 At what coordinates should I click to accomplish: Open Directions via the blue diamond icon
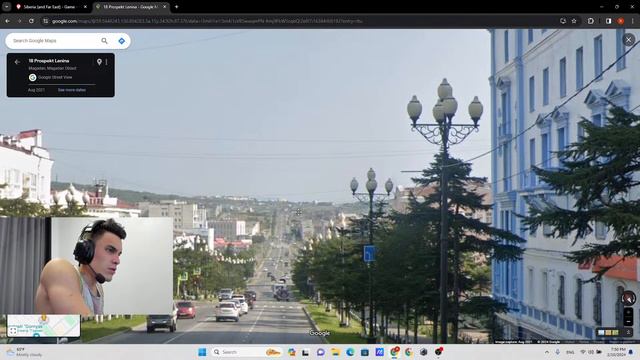(122, 41)
